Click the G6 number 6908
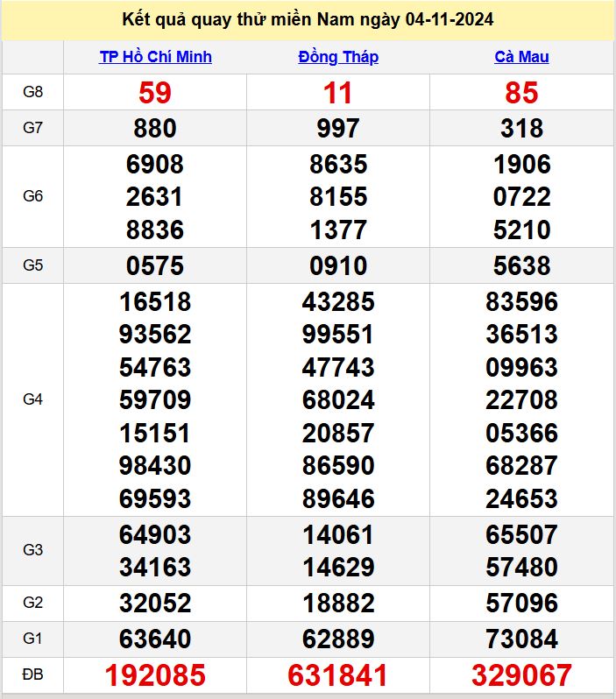Viewport: 616px width, 699px height. (155, 165)
